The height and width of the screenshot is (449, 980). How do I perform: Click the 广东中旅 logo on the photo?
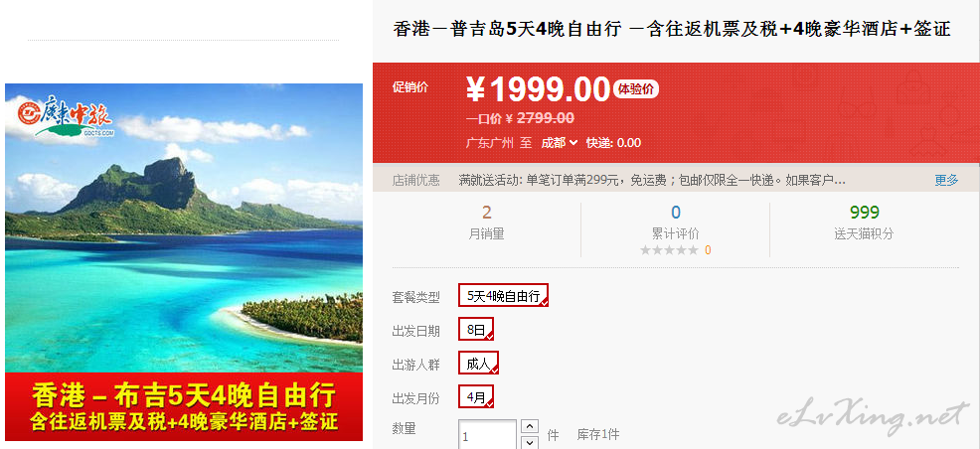[x=66, y=116]
